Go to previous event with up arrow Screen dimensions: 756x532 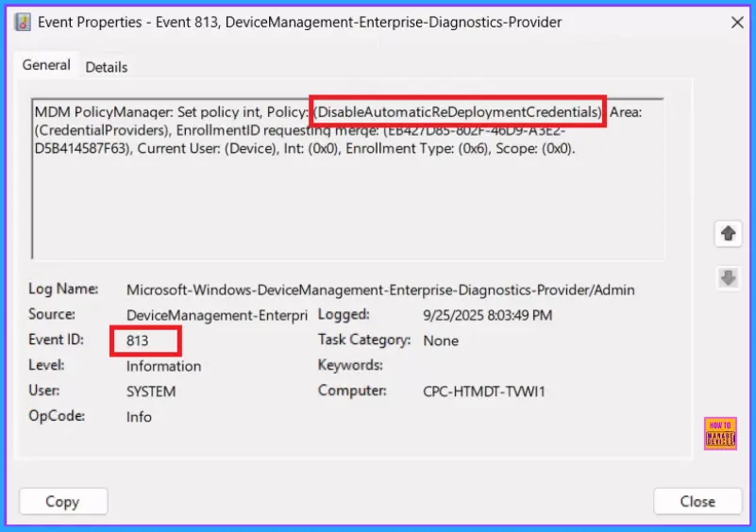728,234
